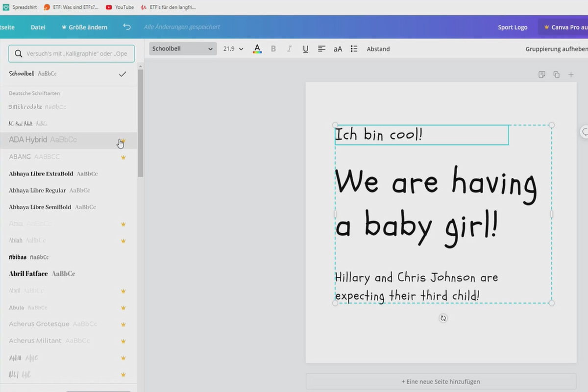Open the Datei menu
Image resolution: width=588 pixels, height=392 pixels.
coord(38,27)
